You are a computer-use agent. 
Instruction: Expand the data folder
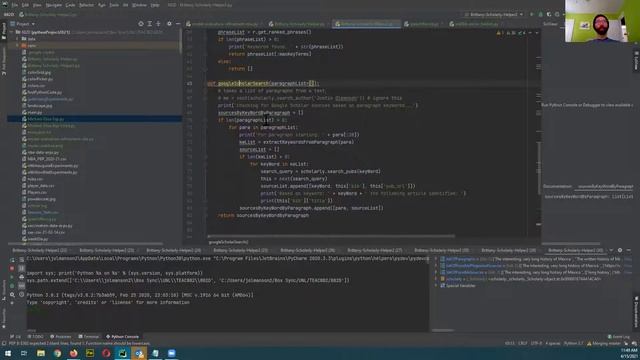(x=18, y=39)
